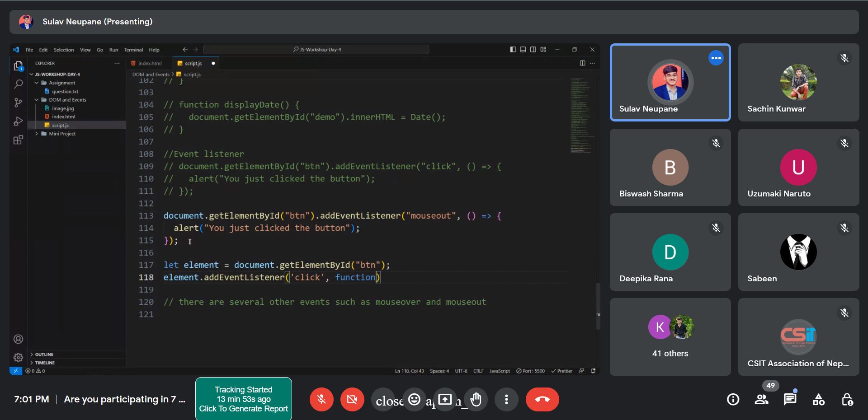Screen dimensions: 868x420
Task: Turn the camera on
Action: (x=352, y=399)
